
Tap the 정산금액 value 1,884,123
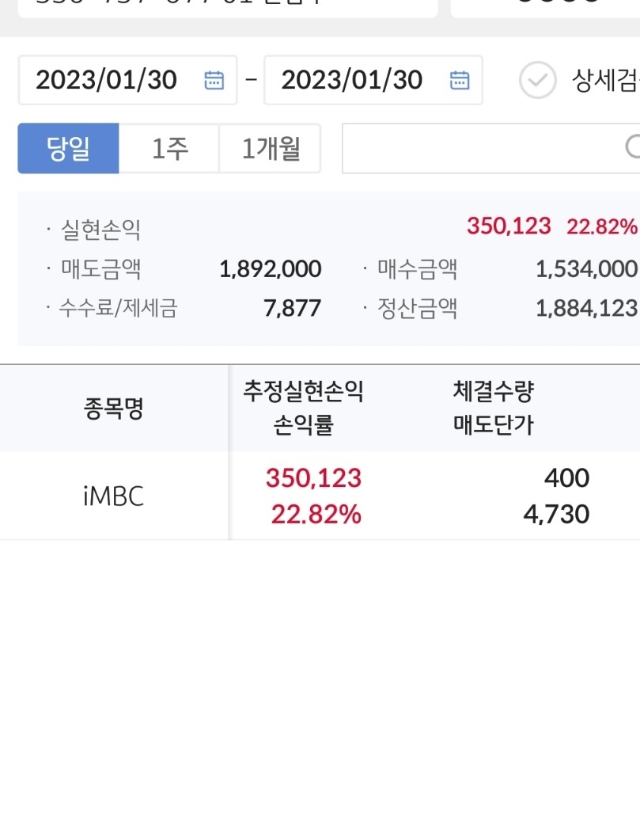click(x=586, y=309)
